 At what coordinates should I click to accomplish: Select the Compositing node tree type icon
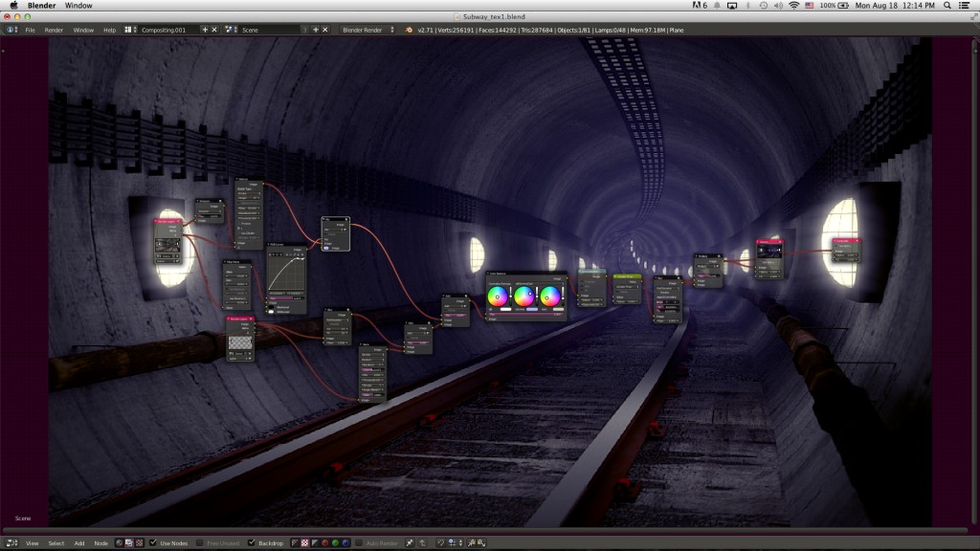(x=128, y=542)
